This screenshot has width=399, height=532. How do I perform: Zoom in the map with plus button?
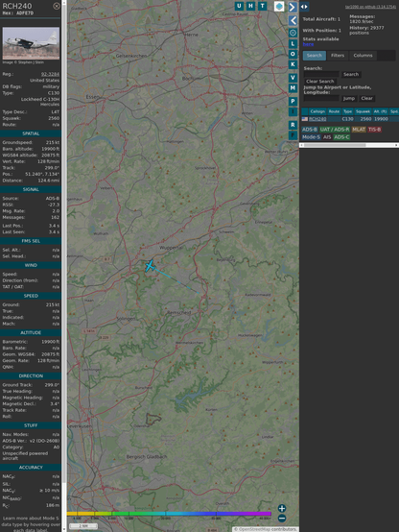pyautogui.click(x=282, y=508)
